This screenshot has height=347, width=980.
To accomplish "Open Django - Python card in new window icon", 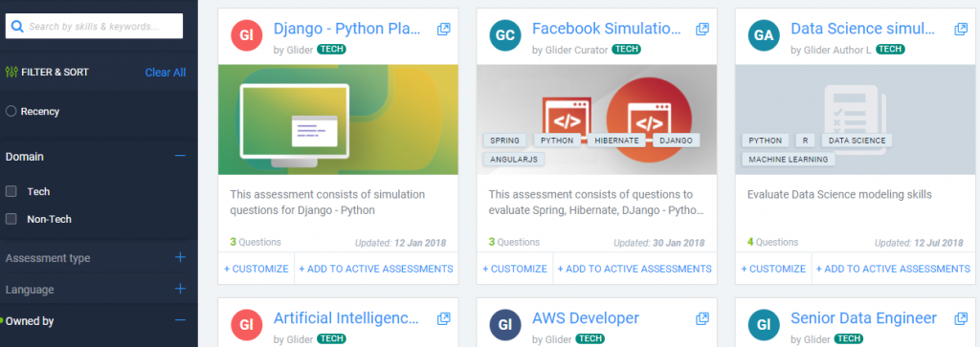I will pyautogui.click(x=444, y=29).
